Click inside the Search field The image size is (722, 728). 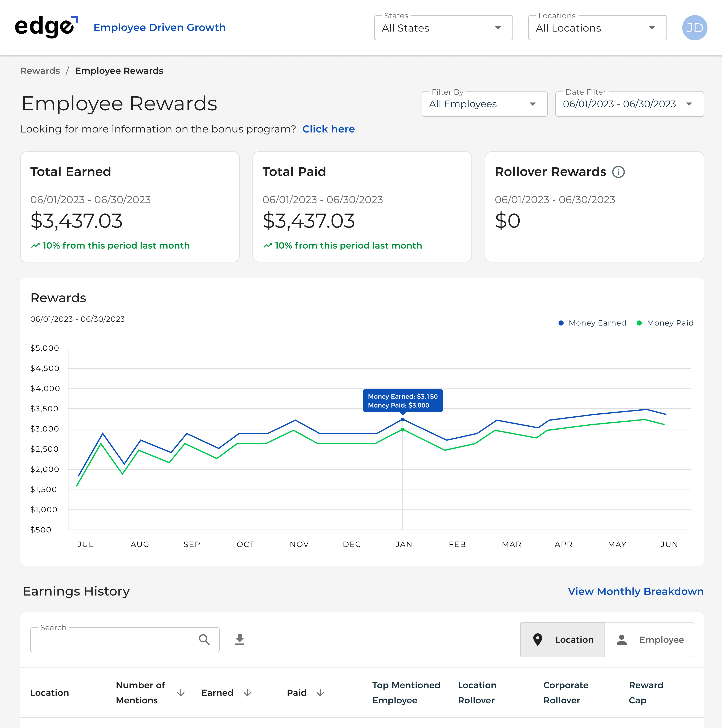point(113,639)
